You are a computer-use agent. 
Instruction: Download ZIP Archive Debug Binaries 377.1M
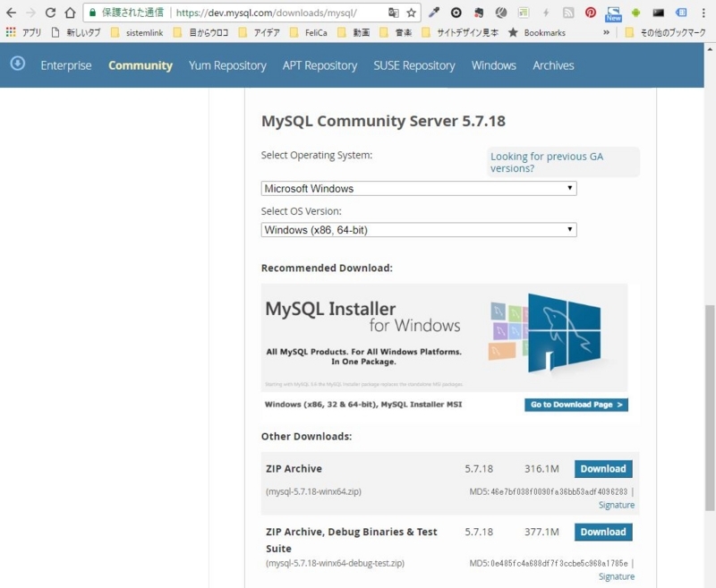pyautogui.click(x=603, y=532)
